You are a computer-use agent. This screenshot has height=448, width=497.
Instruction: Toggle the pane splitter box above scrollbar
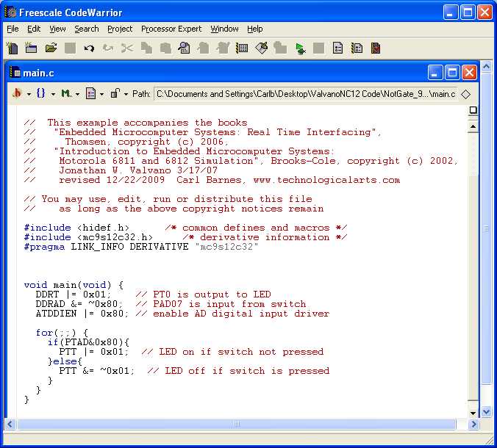pyautogui.click(x=473, y=110)
